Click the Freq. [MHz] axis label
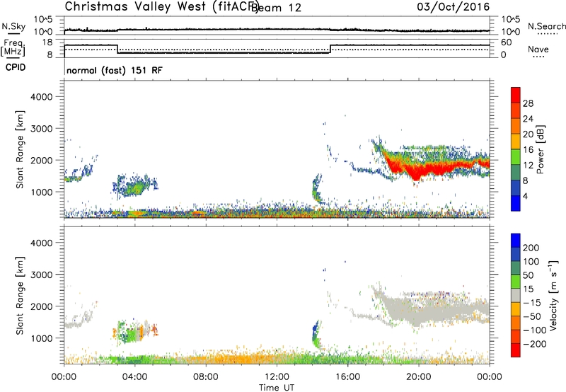566x392 pixels. coord(13,48)
